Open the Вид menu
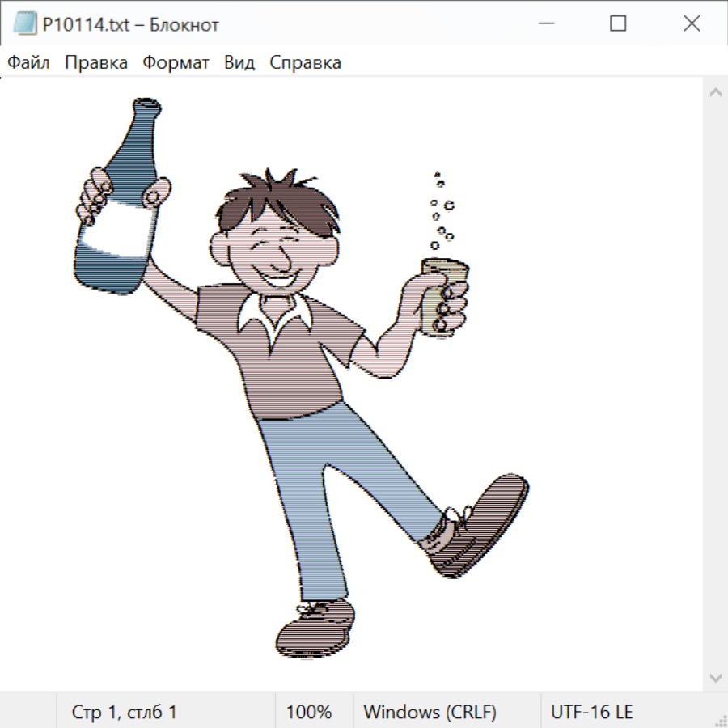The height and width of the screenshot is (728, 728). click(x=239, y=62)
